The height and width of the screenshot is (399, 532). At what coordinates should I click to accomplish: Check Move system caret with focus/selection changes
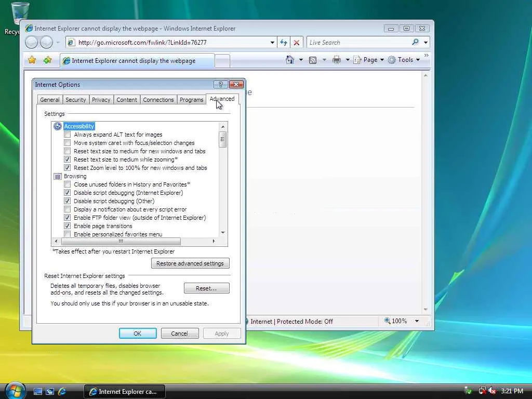click(67, 143)
